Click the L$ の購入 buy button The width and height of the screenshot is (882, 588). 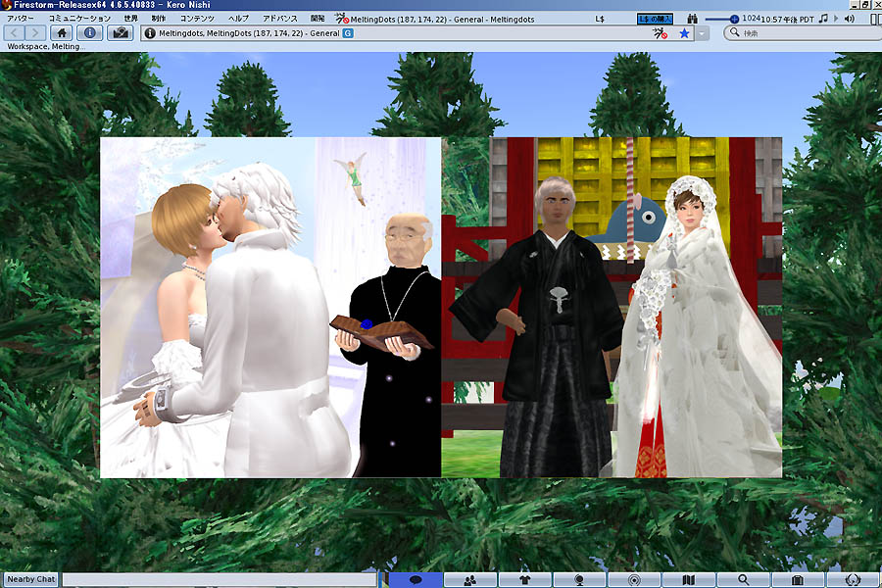[x=655, y=19]
